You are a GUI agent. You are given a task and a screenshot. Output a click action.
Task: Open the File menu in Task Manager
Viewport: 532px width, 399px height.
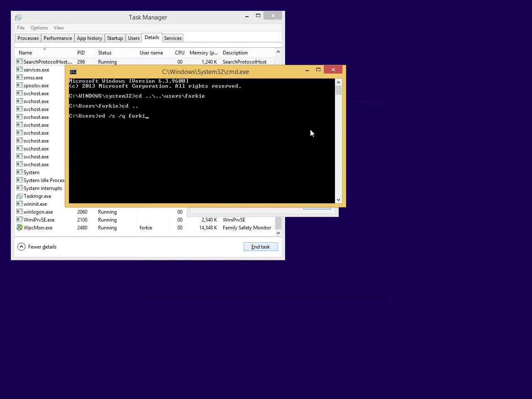coord(21,28)
